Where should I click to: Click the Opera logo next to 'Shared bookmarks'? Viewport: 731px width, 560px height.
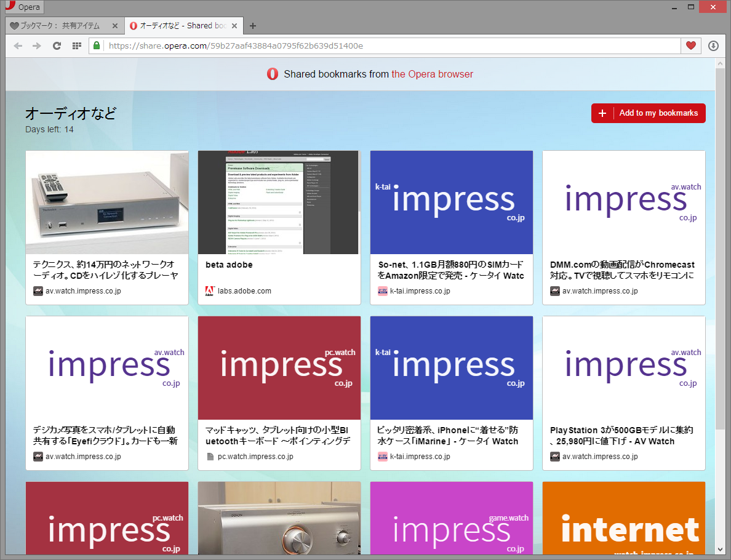tap(271, 74)
